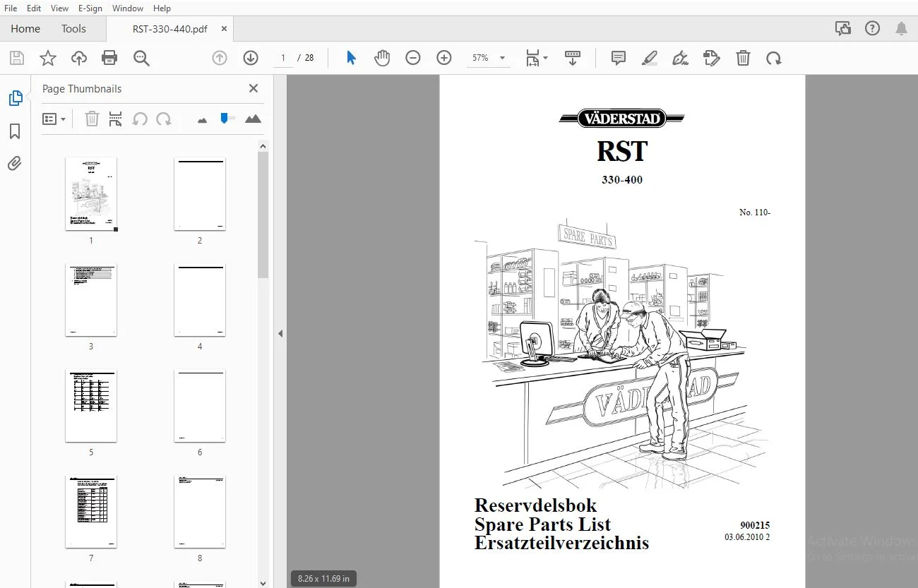This screenshot has height=588, width=918.
Task: Delete selected pages in thumbnails panel
Action: click(93, 119)
